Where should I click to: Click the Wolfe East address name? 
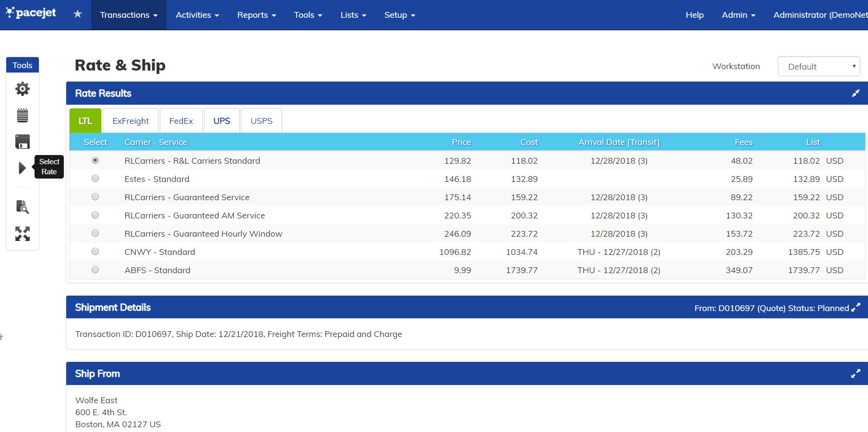click(96, 400)
